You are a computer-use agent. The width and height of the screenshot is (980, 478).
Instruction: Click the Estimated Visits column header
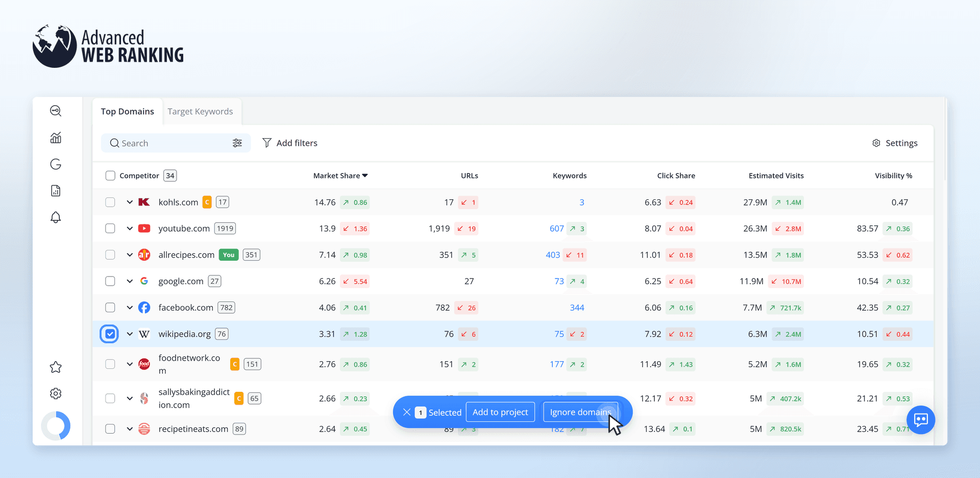(x=776, y=175)
